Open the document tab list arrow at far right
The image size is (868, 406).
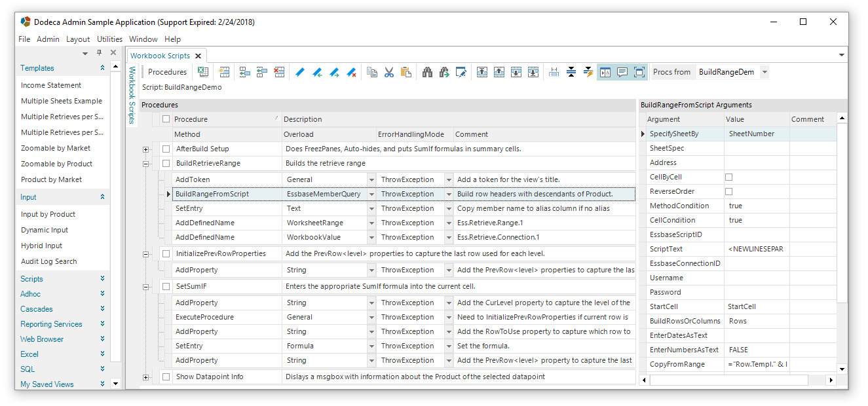click(842, 55)
